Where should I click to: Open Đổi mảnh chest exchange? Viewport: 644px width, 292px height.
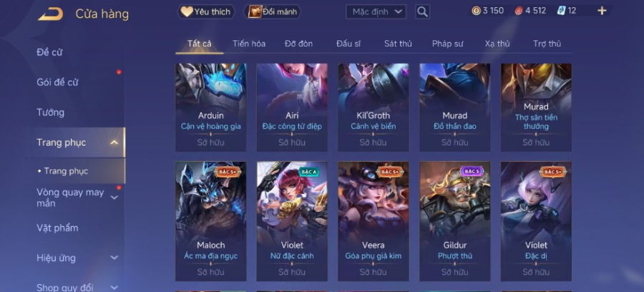[x=273, y=12]
